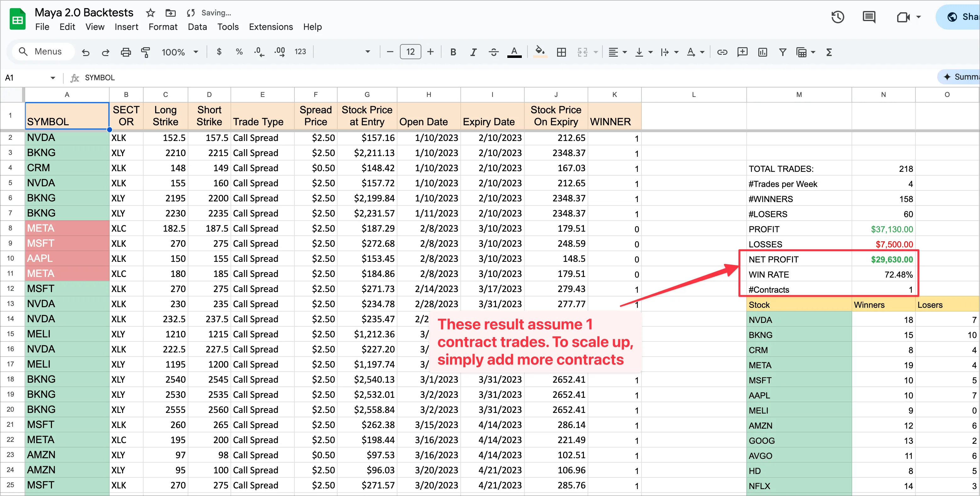Click the Undo arrow icon
This screenshot has height=496, width=980.
(86, 52)
